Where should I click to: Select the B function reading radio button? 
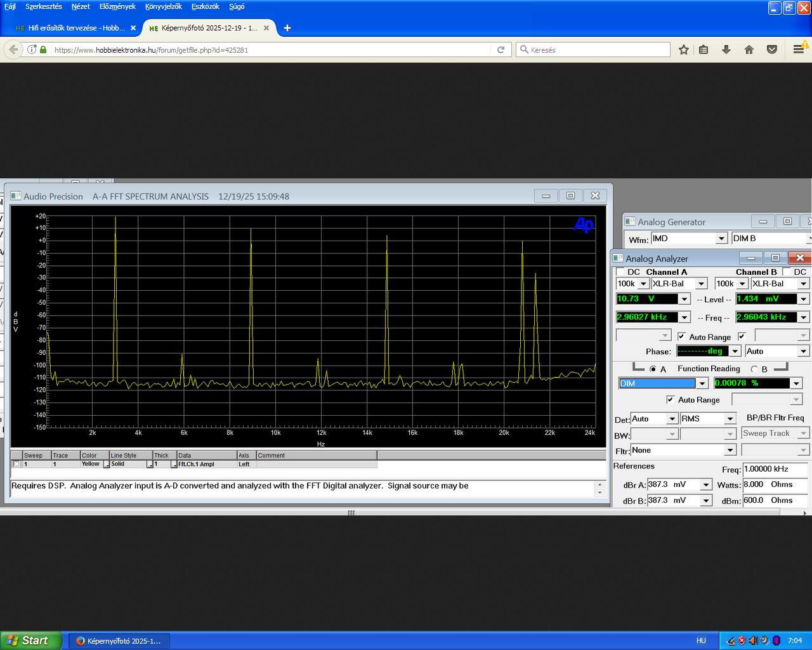pyautogui.click(x=754, y=369)
